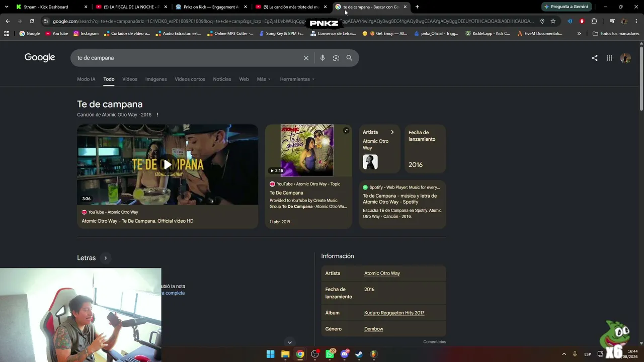Expand more results with the down chevron
Viewport: 644px width, 362px height.
pyautogui.click(x=289, y=342)
